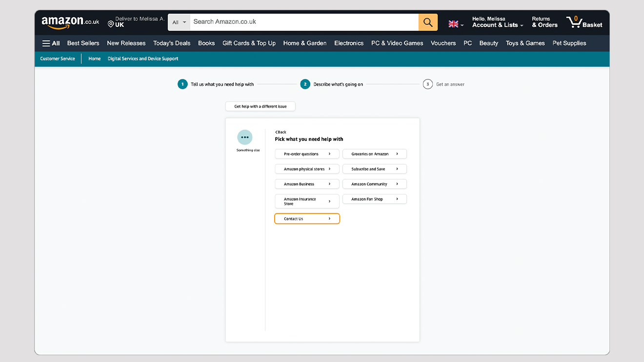The height and width of the screenshot is (362, 644).
Task: Select Digital Services and Device Support tab
Action: pyautogui.click(x=143, y=58)
